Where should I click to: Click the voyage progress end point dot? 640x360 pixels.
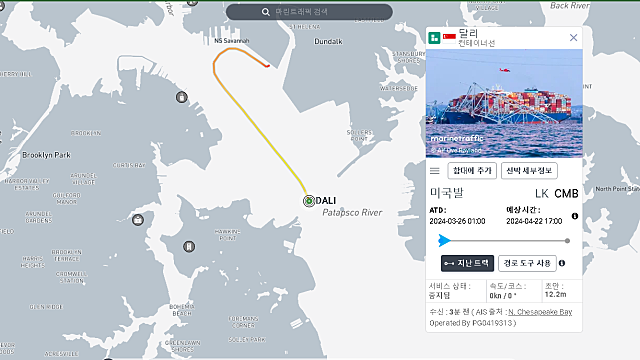567,241
